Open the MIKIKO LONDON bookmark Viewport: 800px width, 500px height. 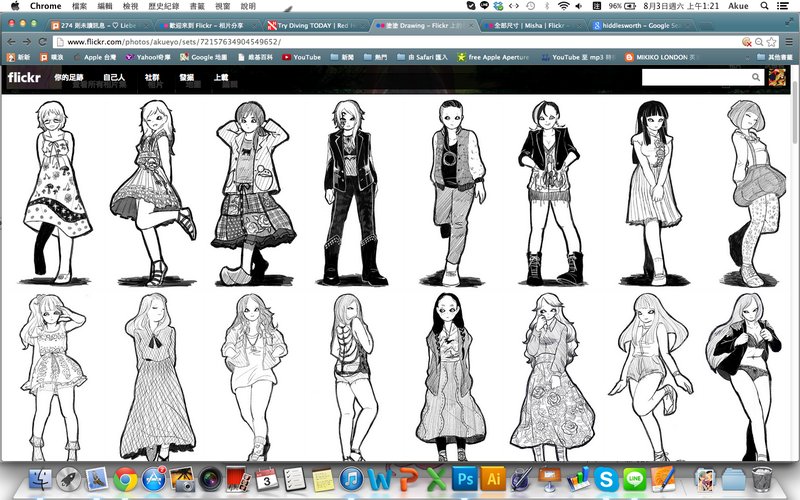pyautogui.click(x=660, y=57)
